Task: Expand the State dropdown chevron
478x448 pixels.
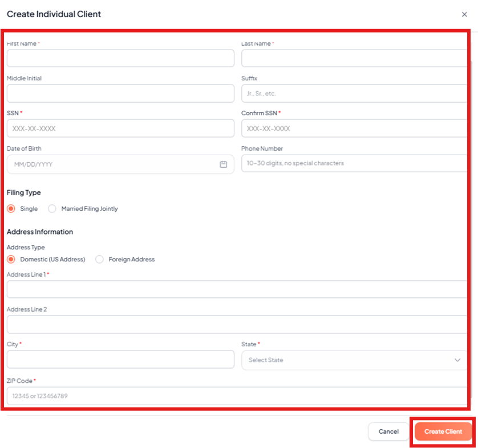Action: [457, 360]
